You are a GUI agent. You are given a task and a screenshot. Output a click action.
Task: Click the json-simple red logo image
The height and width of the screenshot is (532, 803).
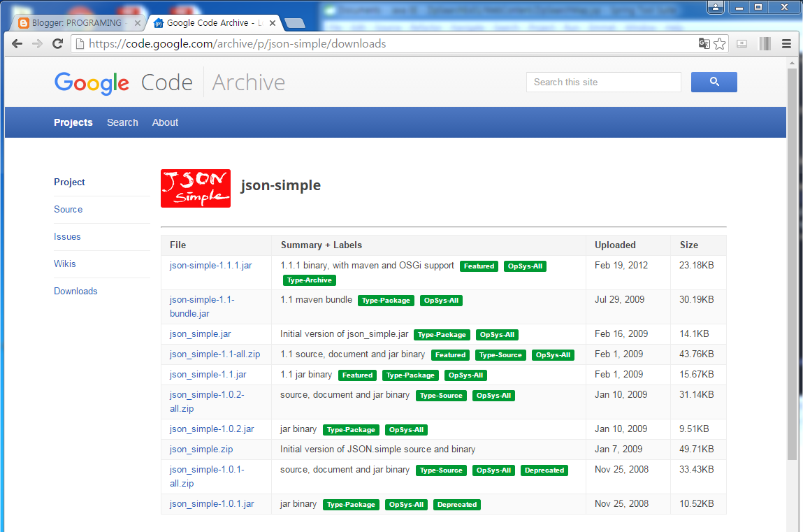(196, 189)
